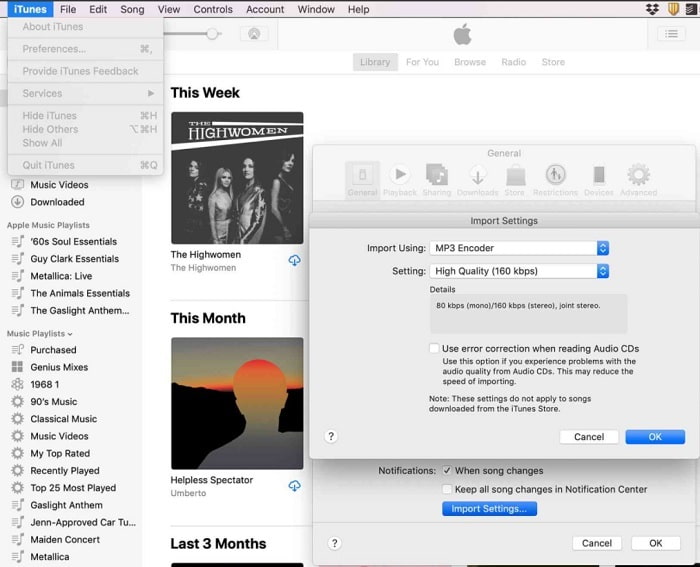
Task: Open the Import Using MP3 Encoder dropdown
Action: tap(519, 248)
